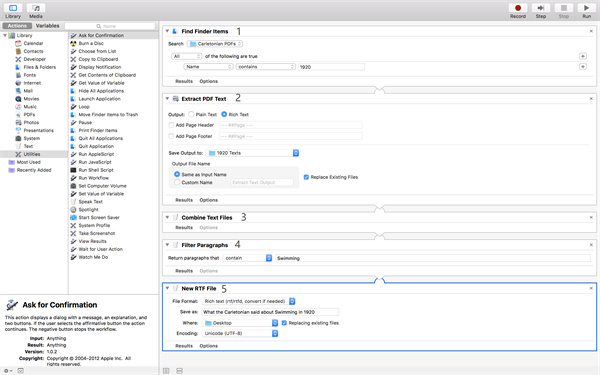The image size is (600, 375).
Task: Open the Name criteria dropdown
Action: pyautogui.click(x=208, y=67)
